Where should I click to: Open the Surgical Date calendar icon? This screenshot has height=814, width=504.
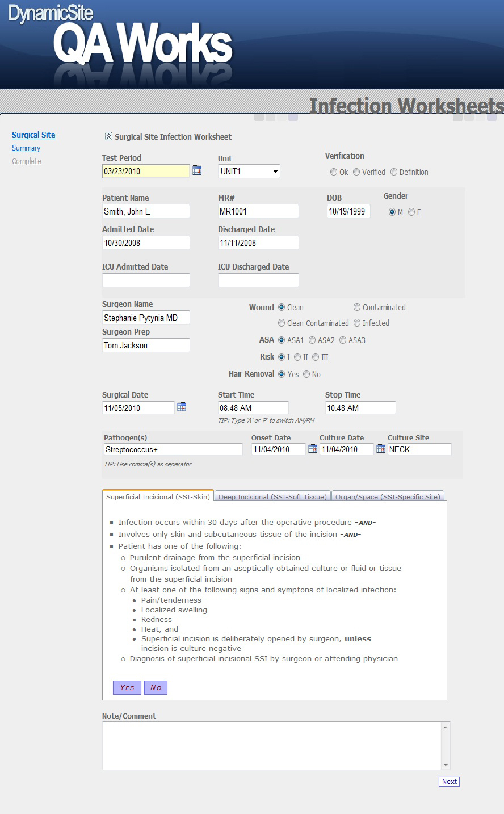pyautogui.click(x=182, y=407)
